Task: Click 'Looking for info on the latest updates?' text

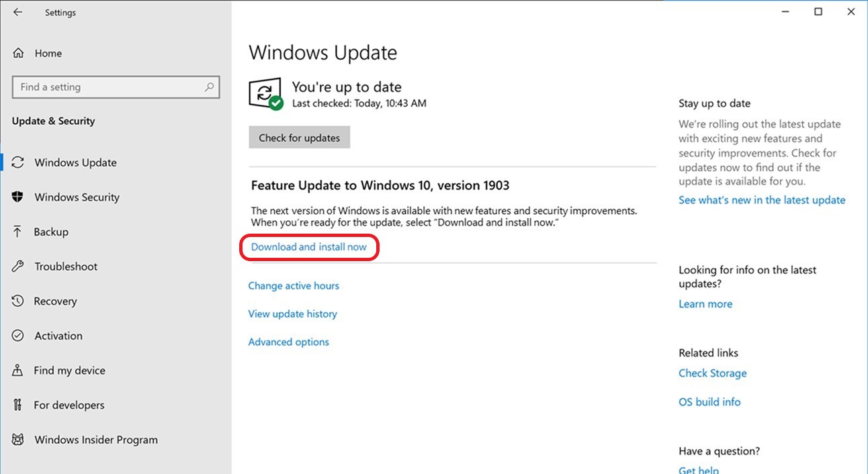Action: pyautogui.click(x=747, y=277)
